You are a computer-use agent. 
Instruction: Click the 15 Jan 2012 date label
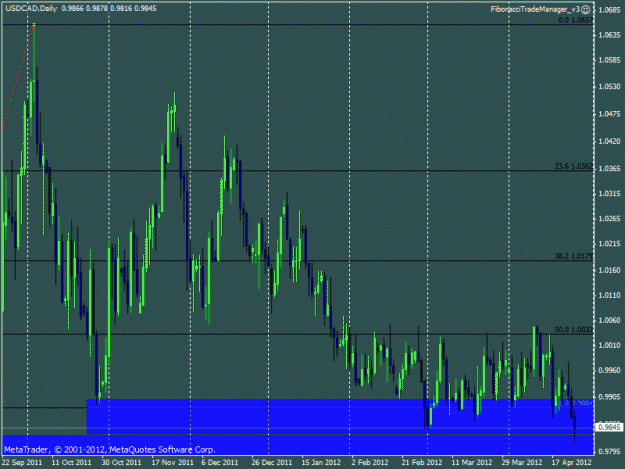click(x=321, y=463)
